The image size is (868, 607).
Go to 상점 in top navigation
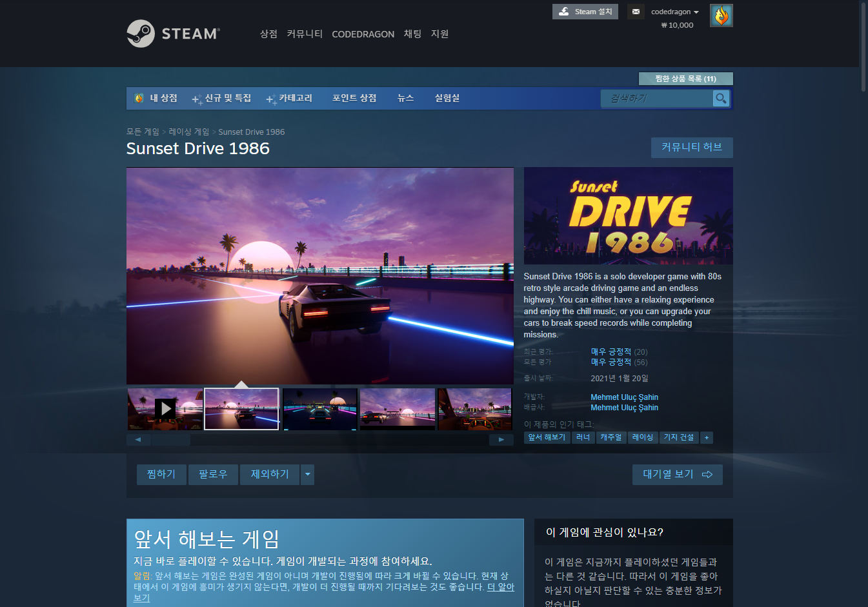[268, 34]
